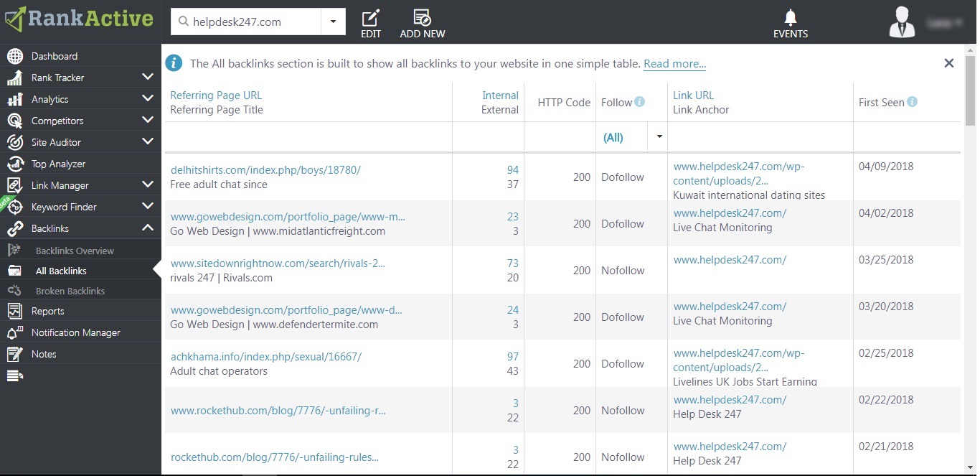Open the Dashboard globe icon

click(x=14, y=56)
